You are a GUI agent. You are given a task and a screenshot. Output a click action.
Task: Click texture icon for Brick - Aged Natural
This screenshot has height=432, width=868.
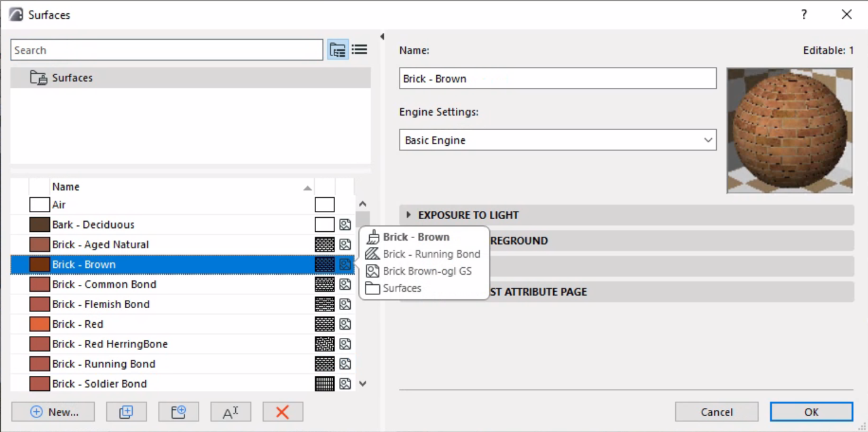coord(345,244)
